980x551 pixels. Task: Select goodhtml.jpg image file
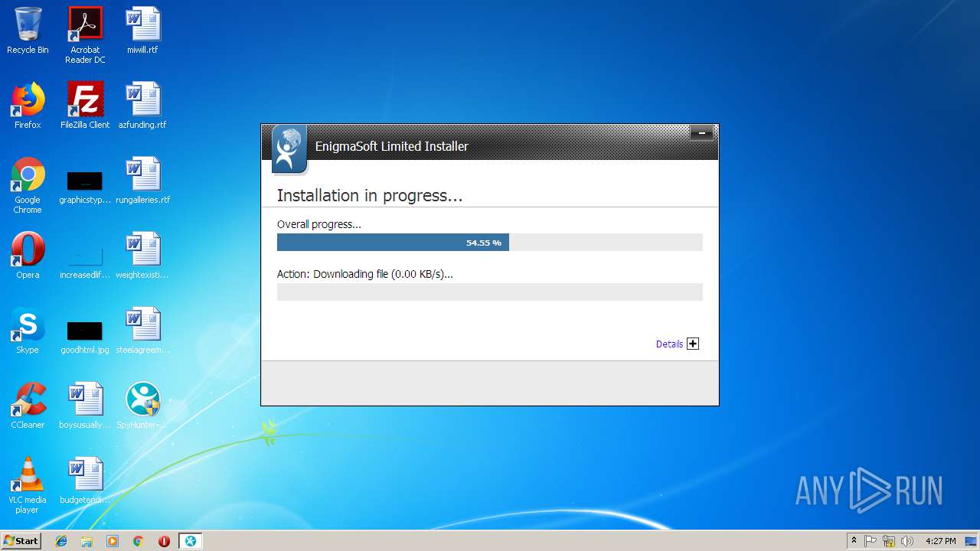tap(85, 331)
